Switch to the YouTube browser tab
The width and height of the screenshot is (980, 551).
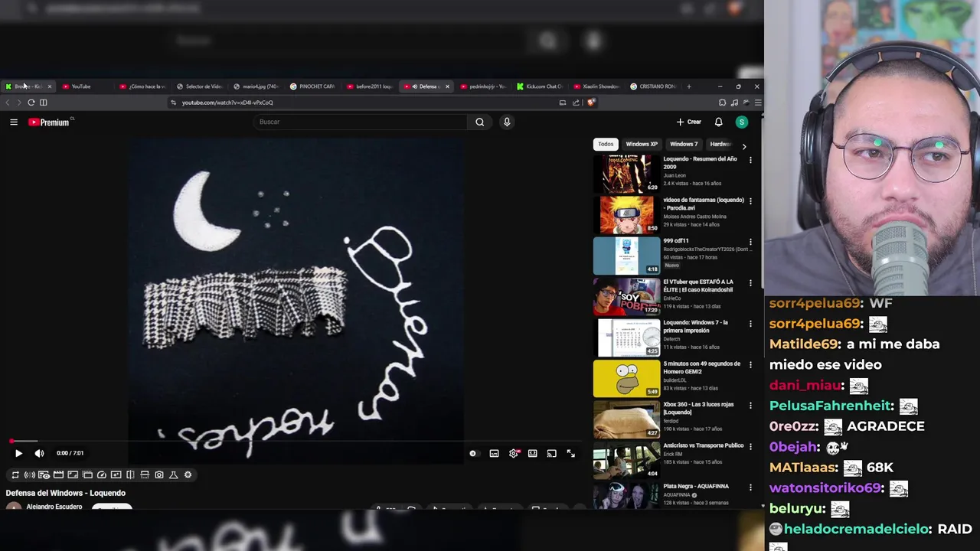click(x=84, y=86)
